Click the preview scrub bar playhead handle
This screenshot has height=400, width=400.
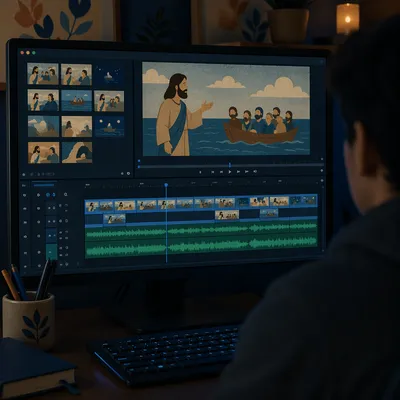point(230,165)
